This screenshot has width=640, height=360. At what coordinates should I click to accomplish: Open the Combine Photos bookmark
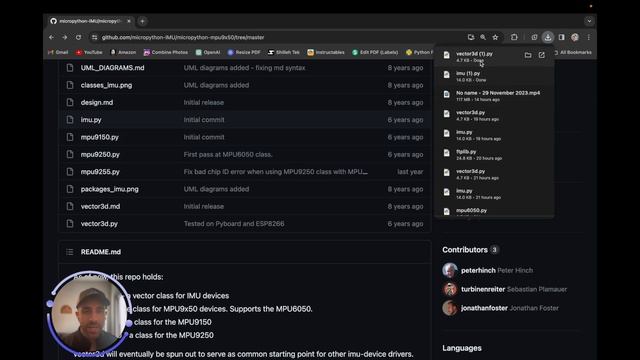click(166, 52)
